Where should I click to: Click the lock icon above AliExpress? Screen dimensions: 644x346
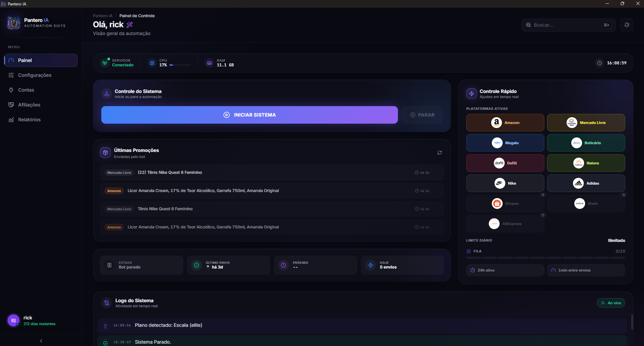(x=543, y=215)
